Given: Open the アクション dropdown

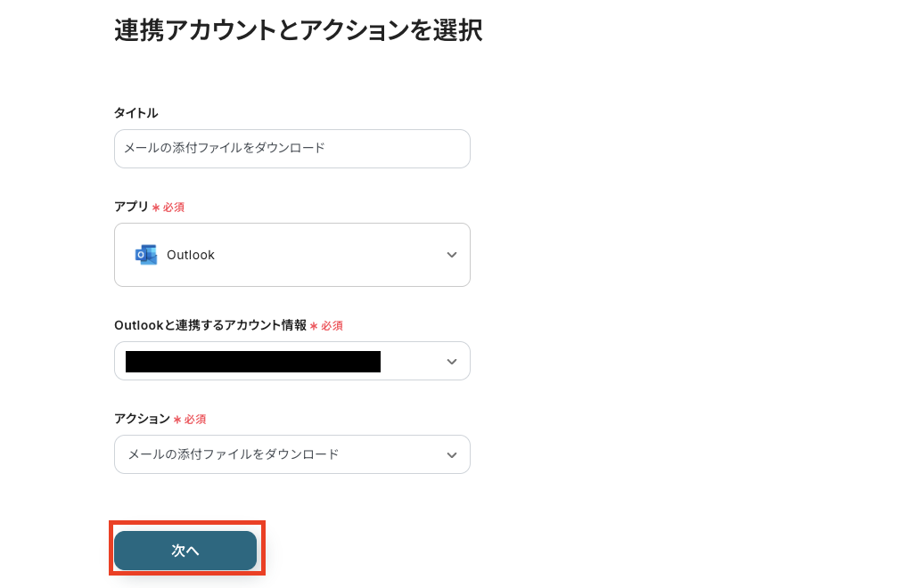Looking at the screenshot, I should click(x=292, y=454).
